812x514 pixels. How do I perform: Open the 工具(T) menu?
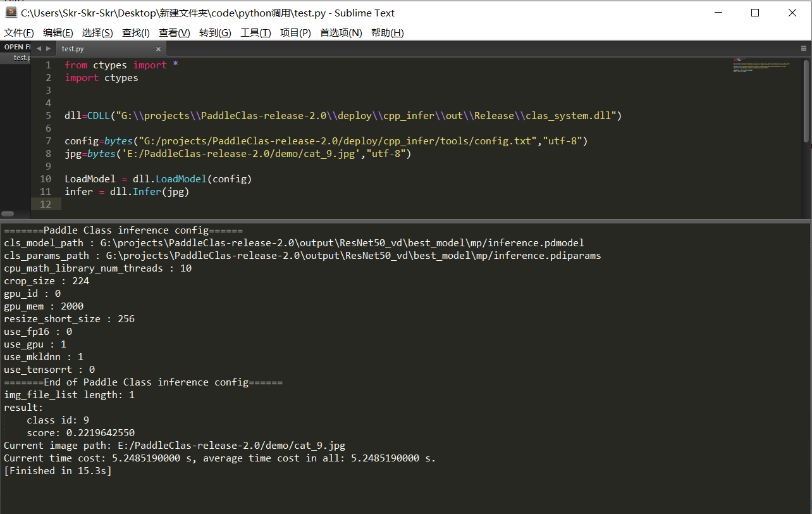tap(255, 32)
